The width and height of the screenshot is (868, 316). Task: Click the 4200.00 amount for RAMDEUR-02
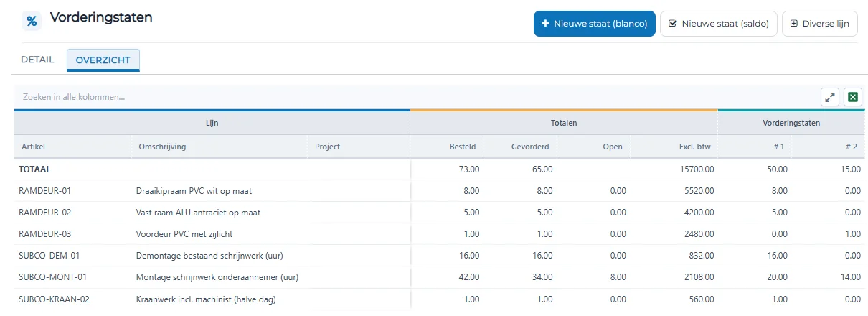coord(699,213)
